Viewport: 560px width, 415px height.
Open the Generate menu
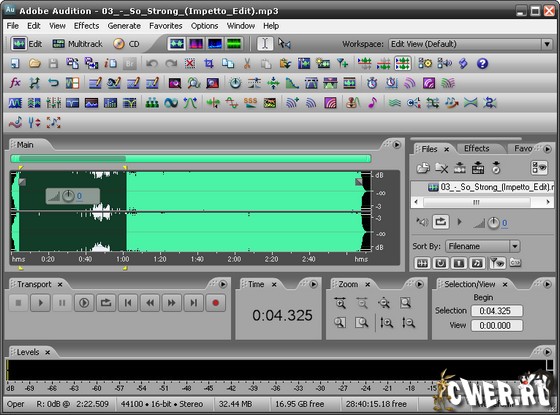click(x=124, y=26)
